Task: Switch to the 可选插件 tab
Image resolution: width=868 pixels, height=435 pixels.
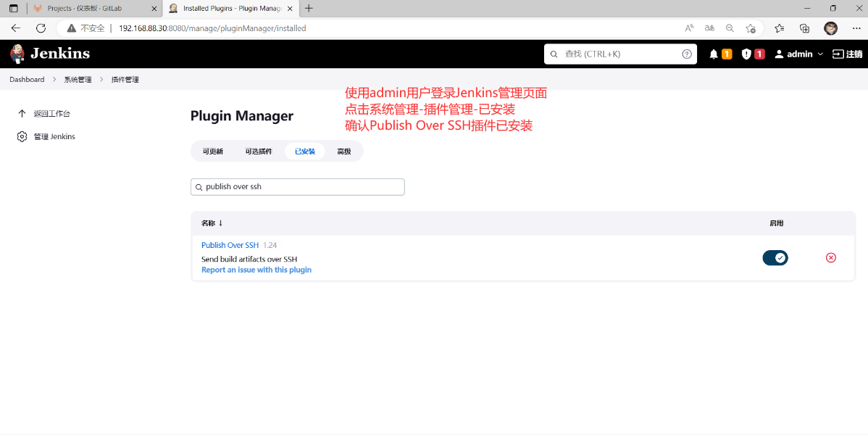Action: pyautogui.click(x=259, y=152)
